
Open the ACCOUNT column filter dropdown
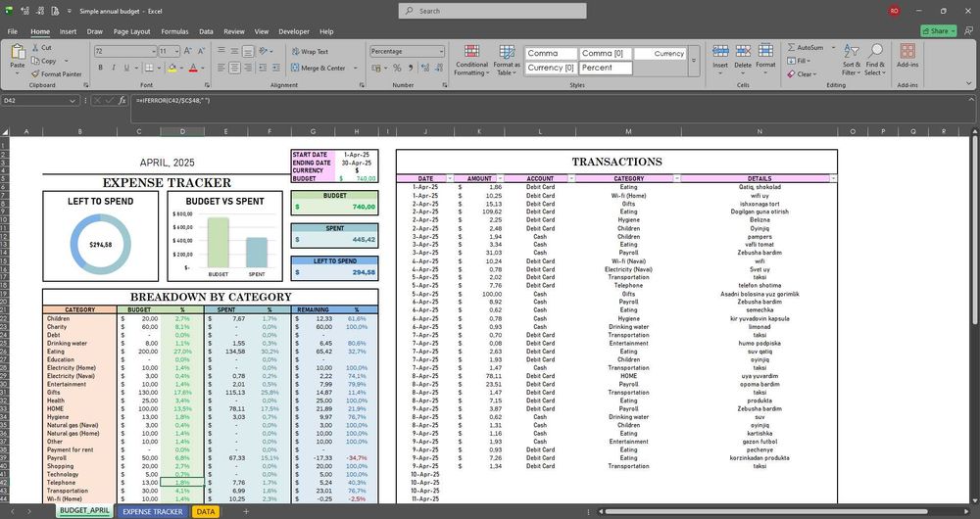tap(570, 178)
